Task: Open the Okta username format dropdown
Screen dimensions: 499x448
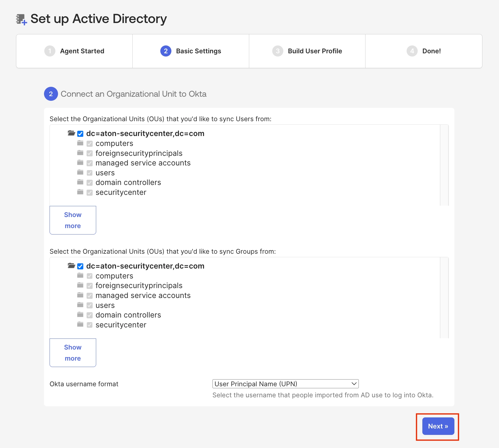Action: pos(286,384)
